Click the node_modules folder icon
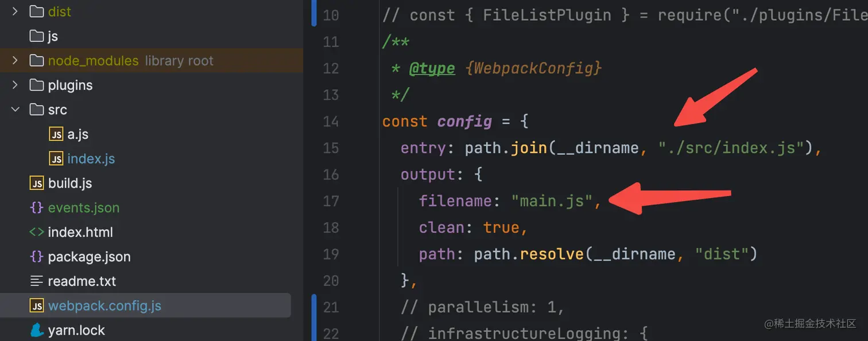The image size is (868, 341). pos(37,60)
